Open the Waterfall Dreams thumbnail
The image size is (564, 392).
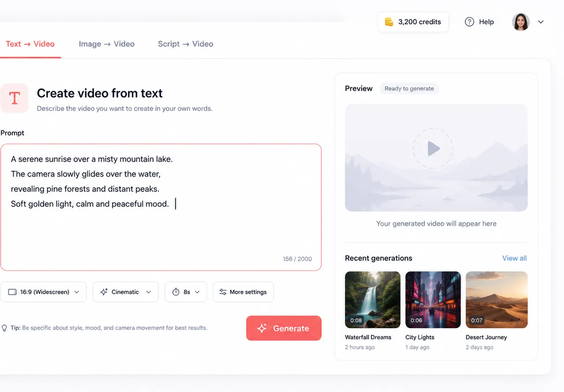click(373, 300)
